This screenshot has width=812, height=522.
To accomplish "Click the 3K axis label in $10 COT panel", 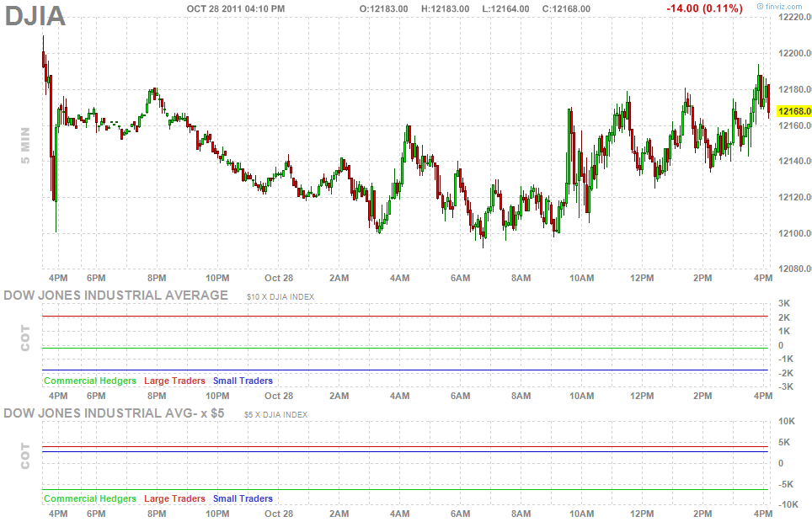I will 784,303.
